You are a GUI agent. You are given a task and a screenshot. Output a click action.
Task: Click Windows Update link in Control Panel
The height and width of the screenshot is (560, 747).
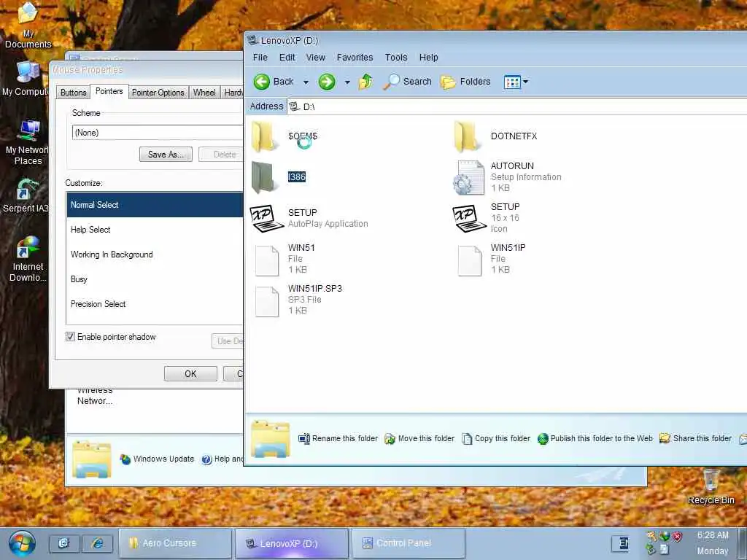click(158, 459)
